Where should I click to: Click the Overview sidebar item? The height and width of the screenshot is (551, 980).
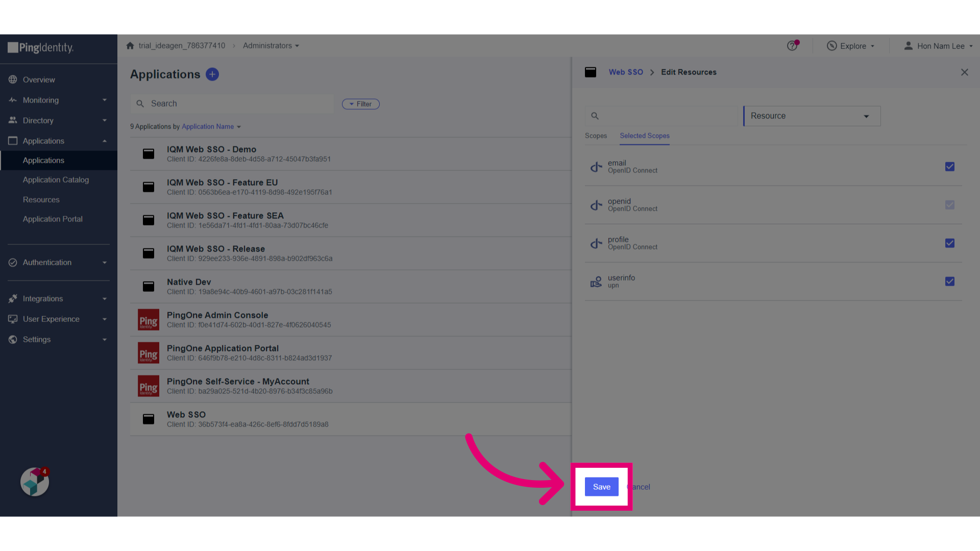(59, 80)
